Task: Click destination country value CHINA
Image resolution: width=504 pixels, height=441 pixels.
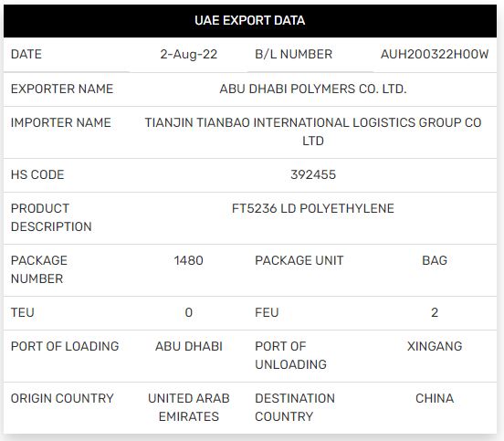Action: pyautogui.click(x=435, y=399)
